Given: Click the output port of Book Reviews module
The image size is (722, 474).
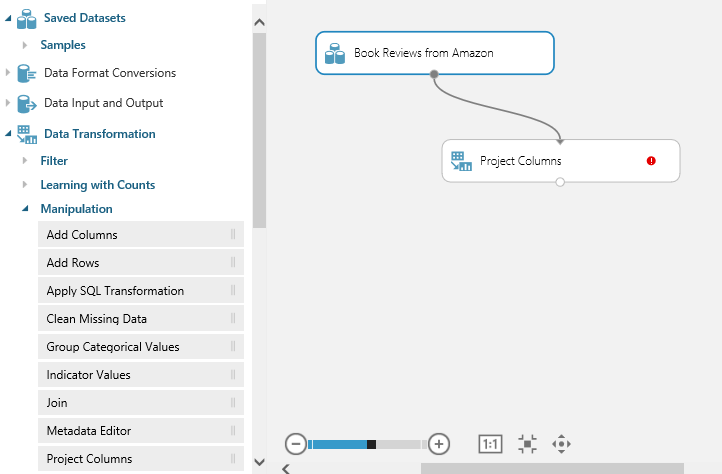Looking at the screenshot, I should (434, 74).
